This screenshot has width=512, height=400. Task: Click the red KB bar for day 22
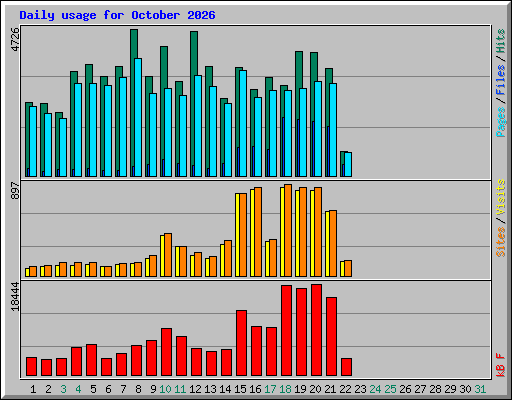346,367
